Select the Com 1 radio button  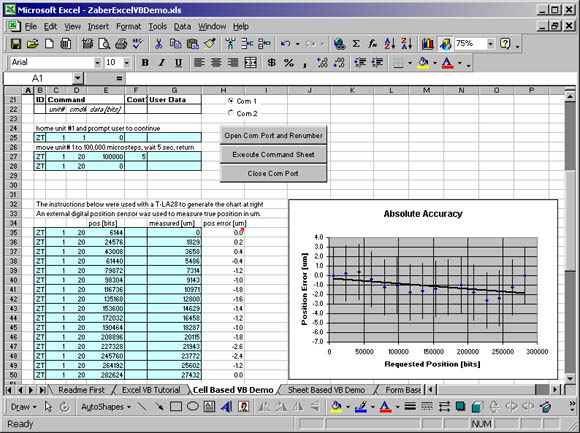[x=231, y=101]
